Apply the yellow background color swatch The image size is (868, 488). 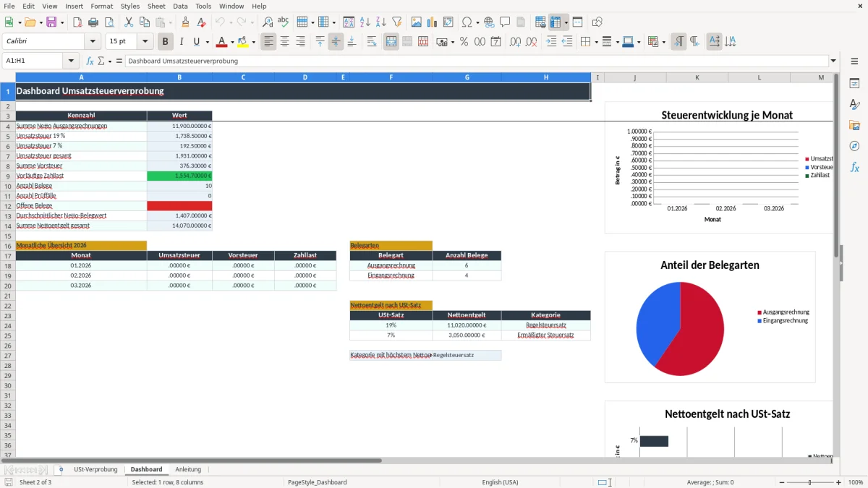pos(243,42)
